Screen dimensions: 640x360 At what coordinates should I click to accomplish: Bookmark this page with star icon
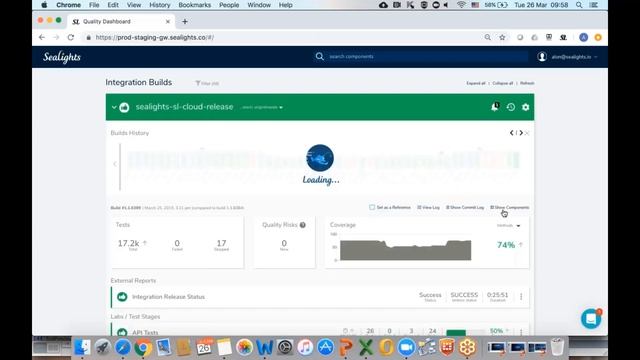point(502,37)
